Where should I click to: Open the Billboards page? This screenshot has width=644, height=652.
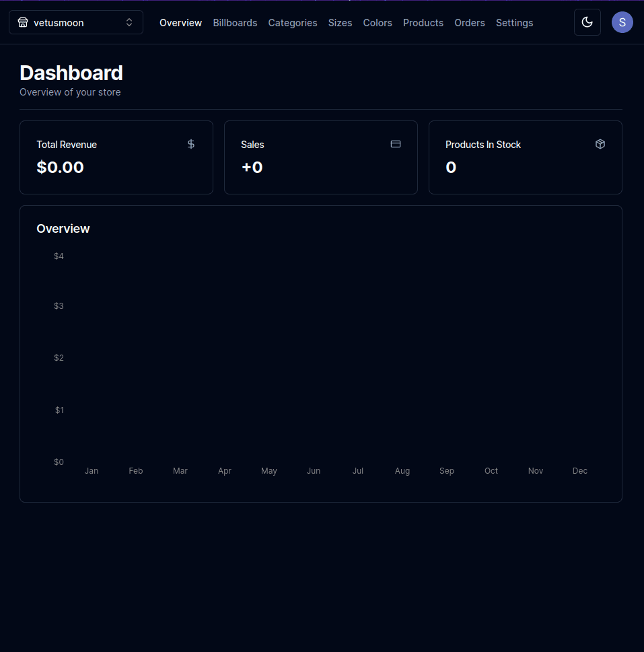click(x=235, y=23)
